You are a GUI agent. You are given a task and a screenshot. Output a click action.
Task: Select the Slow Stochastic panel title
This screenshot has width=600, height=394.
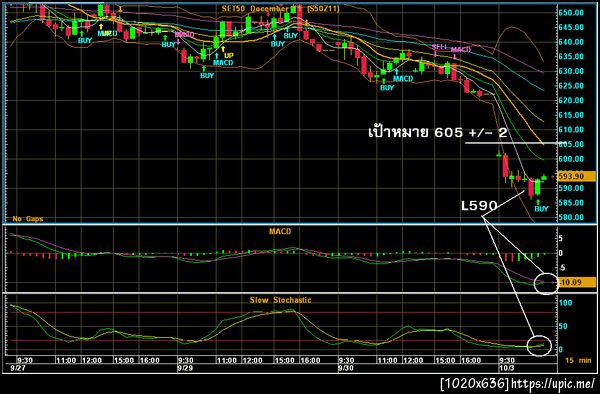280,300
